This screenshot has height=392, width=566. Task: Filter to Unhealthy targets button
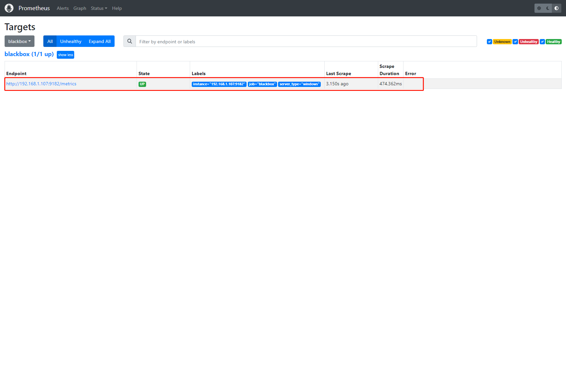tap(71, 41)
